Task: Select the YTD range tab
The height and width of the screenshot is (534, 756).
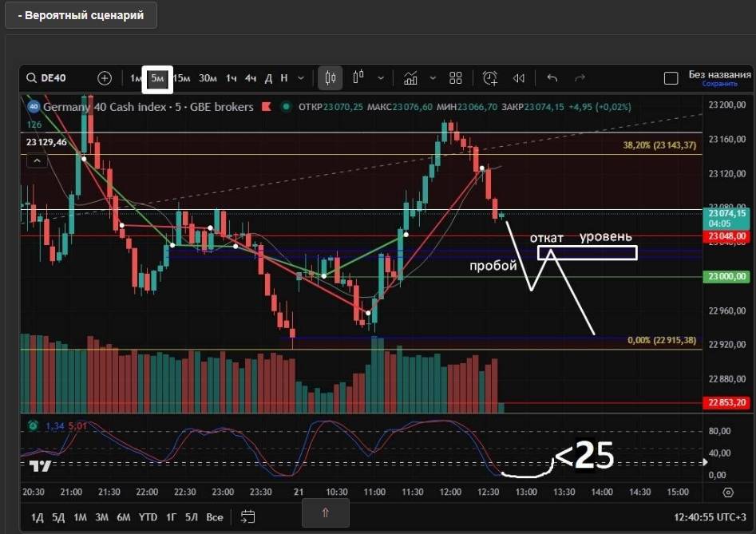Action: (148, 517)
